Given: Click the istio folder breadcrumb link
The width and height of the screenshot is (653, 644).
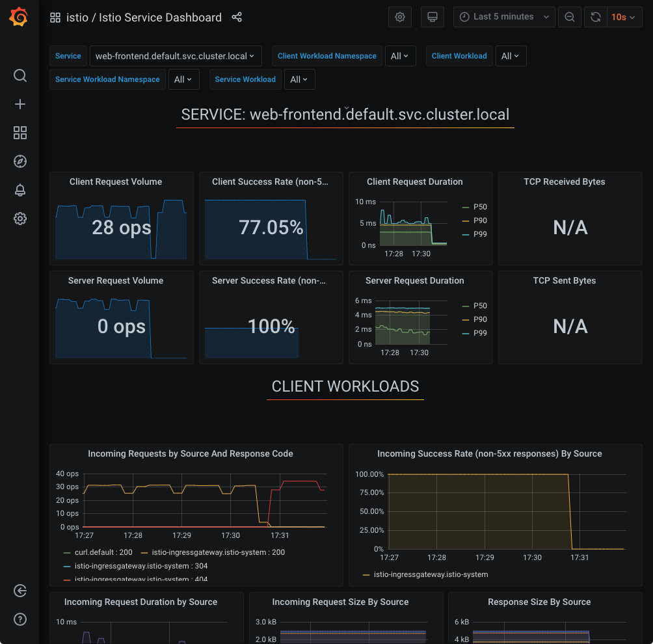Looking at the screenshot, I should coord(77,18).
